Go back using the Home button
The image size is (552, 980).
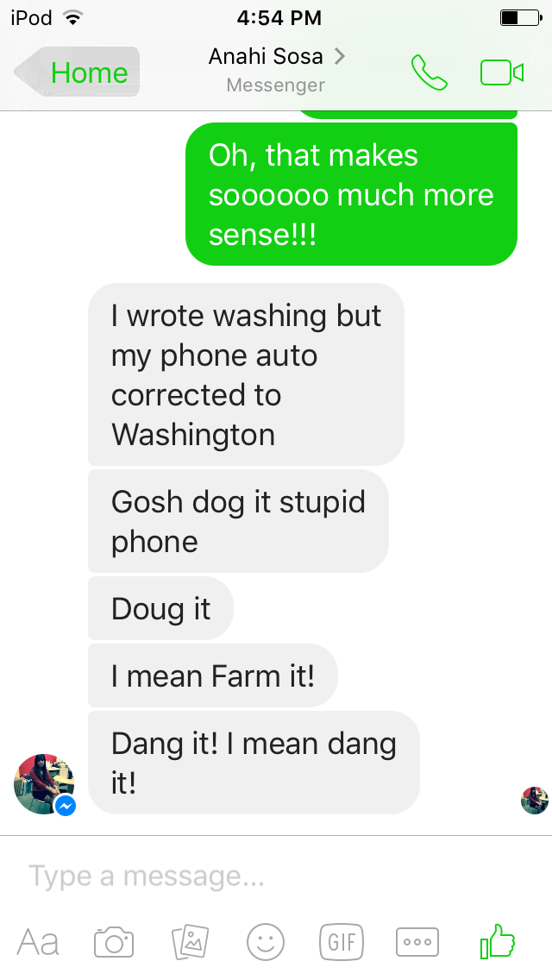tap(77, 72)
